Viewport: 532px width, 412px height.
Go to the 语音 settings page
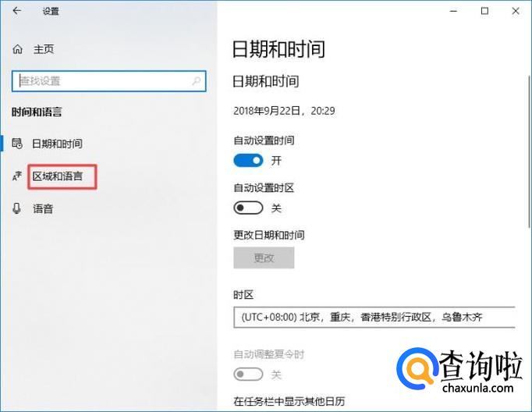pyautogui.click(x=43, y=208)
